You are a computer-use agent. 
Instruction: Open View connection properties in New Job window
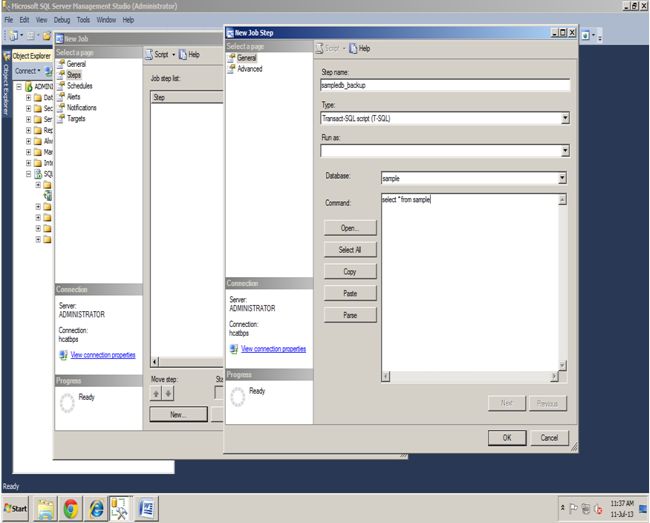click(x=103, y=355)
